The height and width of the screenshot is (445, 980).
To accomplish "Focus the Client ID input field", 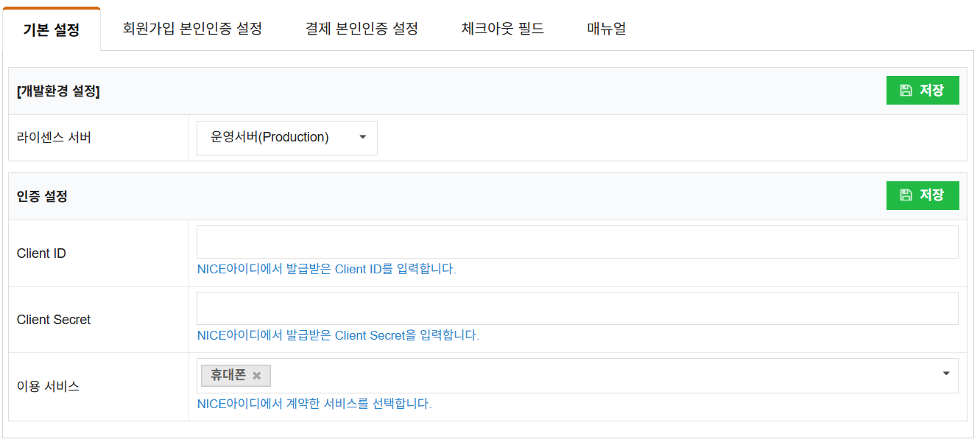I will point(577,242).
